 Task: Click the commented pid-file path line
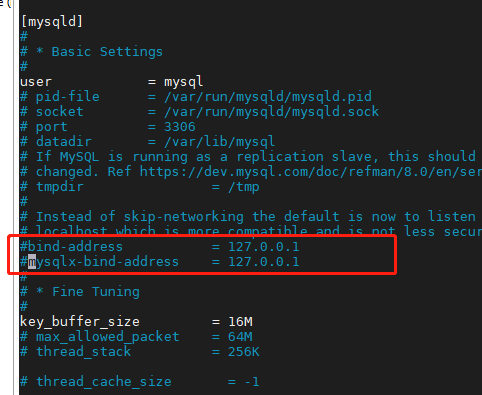click(x=196, y=97)
